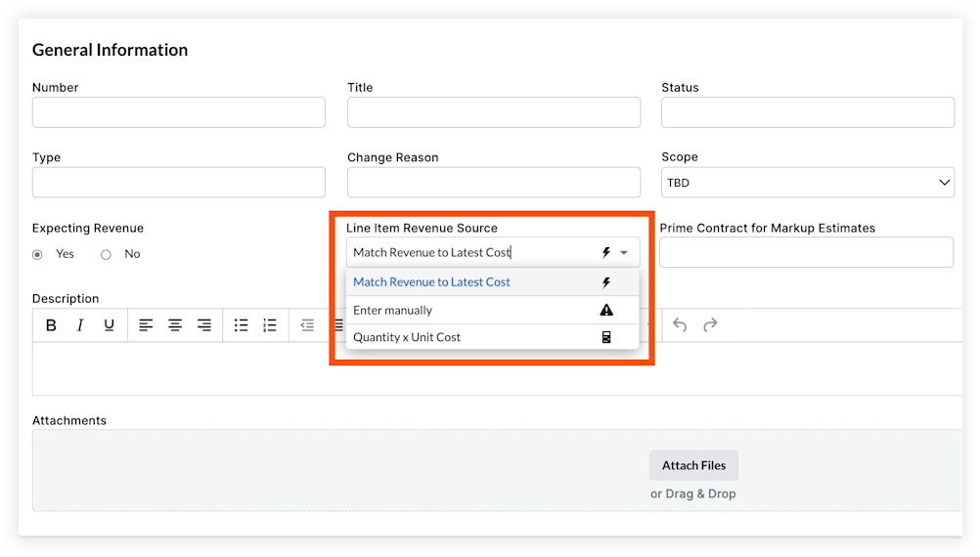Insert a numbered list
The height and width of the screenshot is (557, 980).
coord(269,325)
